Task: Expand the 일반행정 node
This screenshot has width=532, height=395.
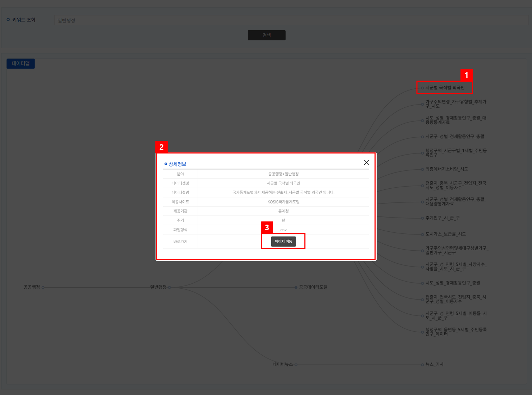Action: (x=159, y=287)
